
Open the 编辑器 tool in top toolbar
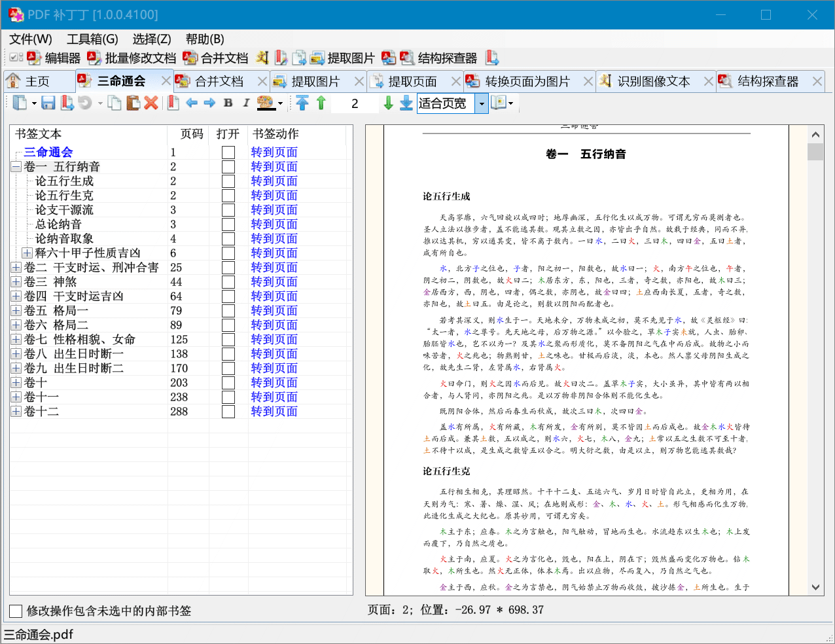(54, 58)
